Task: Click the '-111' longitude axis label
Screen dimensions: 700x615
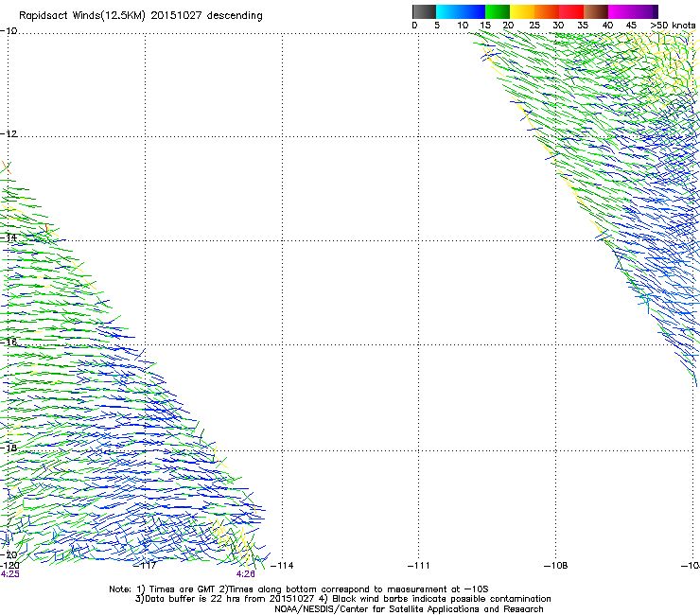Action: 419,566
